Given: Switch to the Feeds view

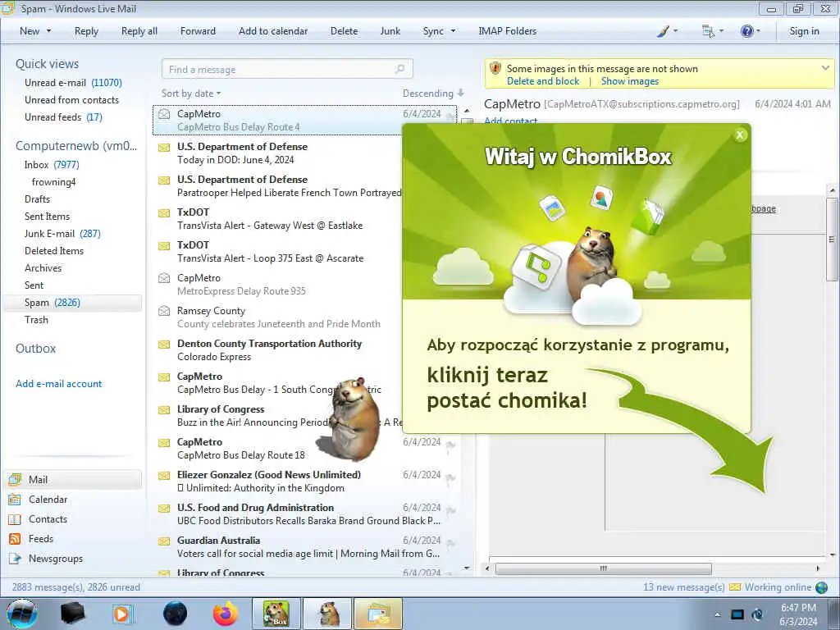Looking at the screenshot, I should [x=40, y=539].
